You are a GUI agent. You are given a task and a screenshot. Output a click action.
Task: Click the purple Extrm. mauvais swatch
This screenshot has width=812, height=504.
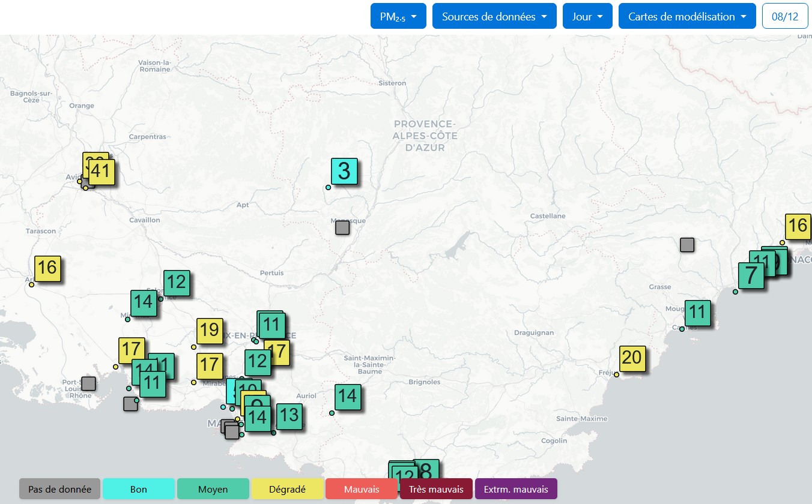click(516, 489)
